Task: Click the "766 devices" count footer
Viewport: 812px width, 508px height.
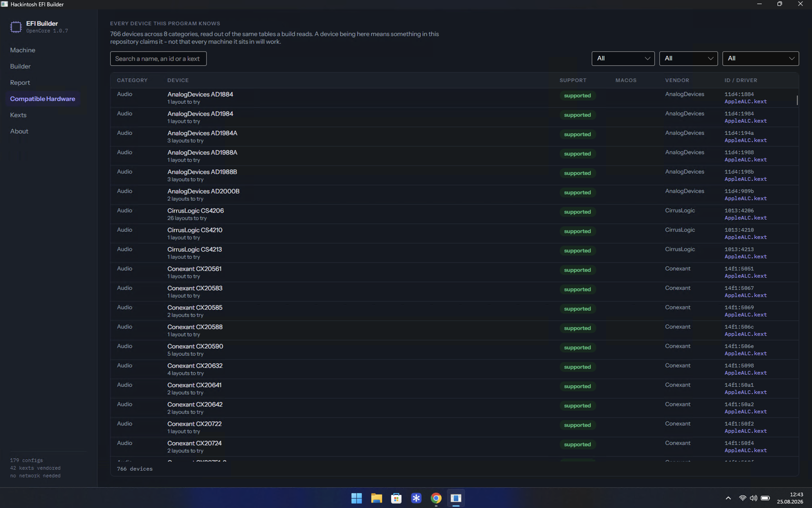Action: (x=135, y=469)
